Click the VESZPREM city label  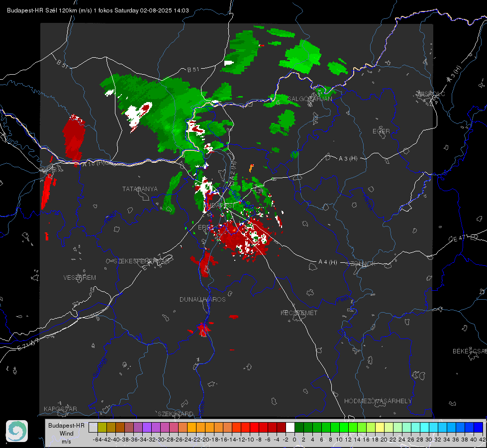pos(80,277)
